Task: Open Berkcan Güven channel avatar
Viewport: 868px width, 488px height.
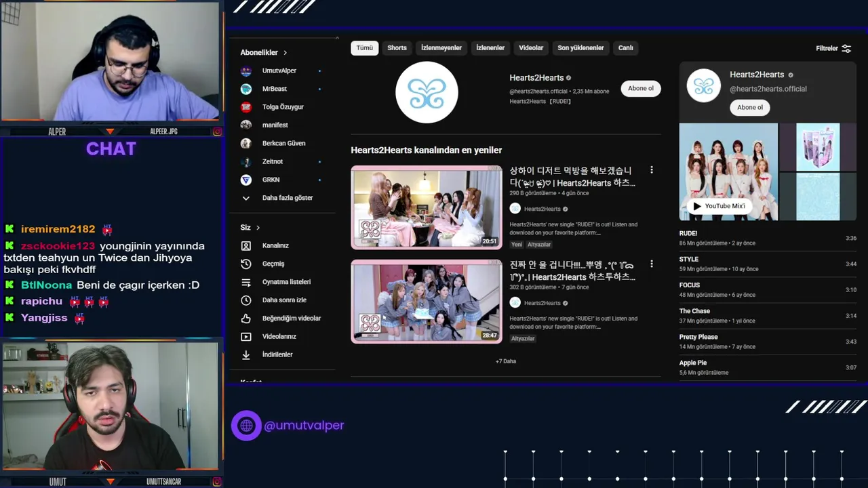Action: [246, 144]
